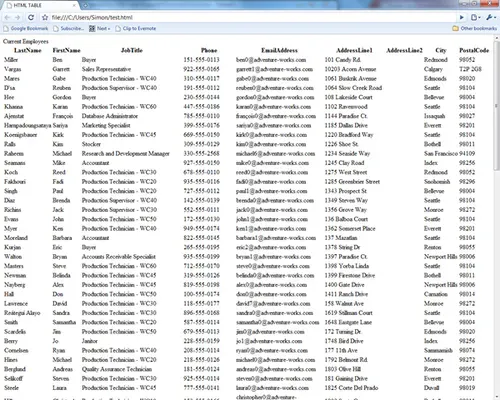
Task: Click email samantha0@adventure-works.com
Action: (277, 322)
